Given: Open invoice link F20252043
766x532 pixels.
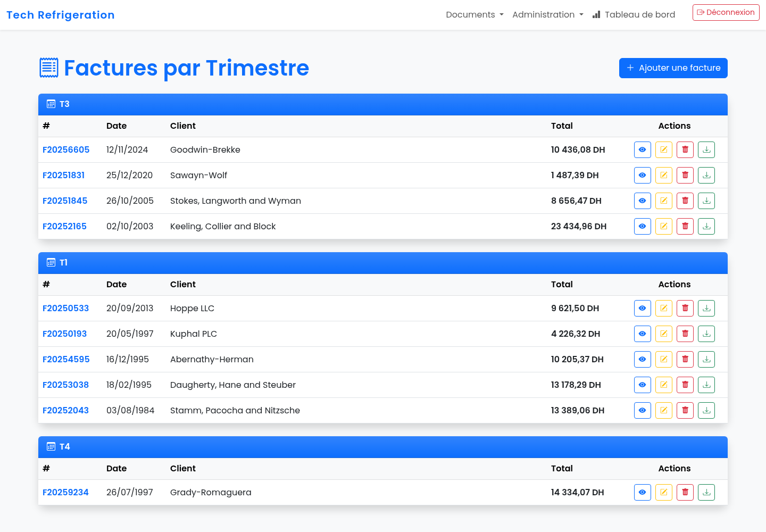Looking at the screenshot, I should coord(65,411).
